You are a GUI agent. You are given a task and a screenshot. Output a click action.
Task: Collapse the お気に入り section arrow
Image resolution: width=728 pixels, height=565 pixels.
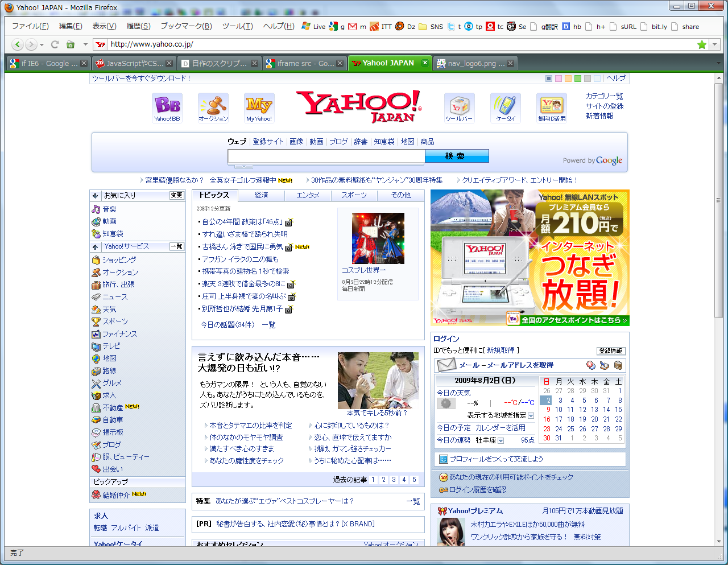pos(95,196)
